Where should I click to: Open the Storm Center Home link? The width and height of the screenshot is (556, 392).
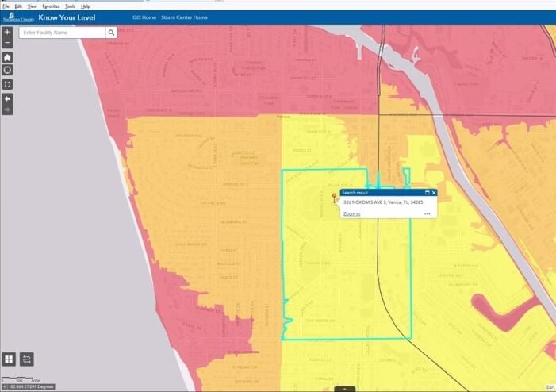[184, 17]
